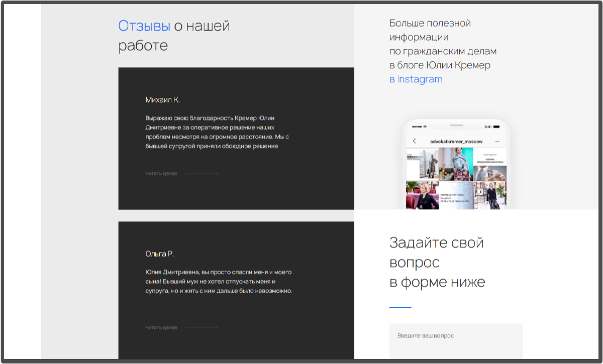This screenshot has width=603, height=364.
Task: Click the reviewer name 'Ольга Р.'
Action: [x=160, y=254]
